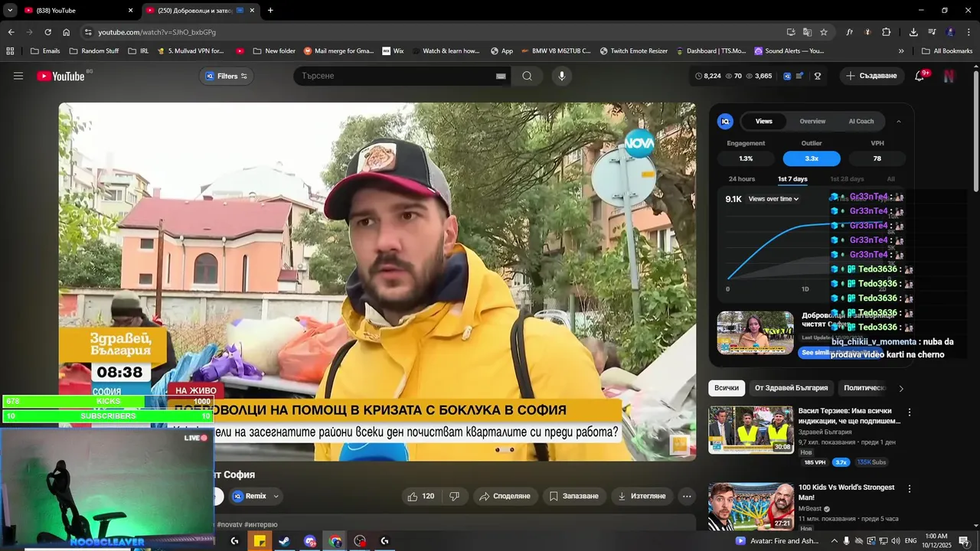Open the tab search dropdown in Chrome
Viewport: 980px width, 551px height.
[x=10, y=11]
